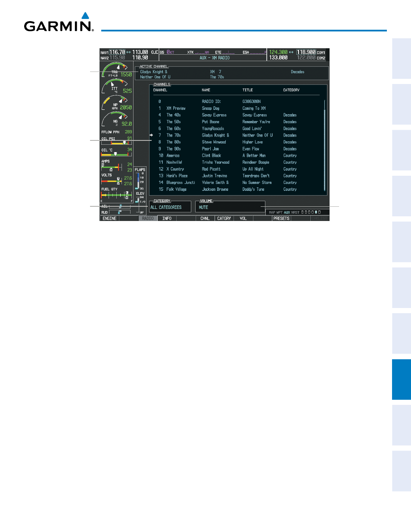Click the MUTE volume field
This screenshot has height=532, width=411.
click(x=230, y=207)
